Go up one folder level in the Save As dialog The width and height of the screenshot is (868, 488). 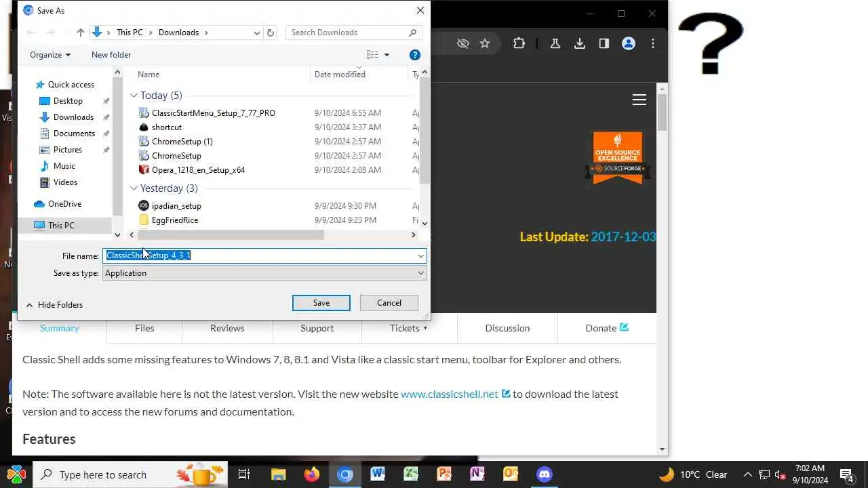point(81,33)
